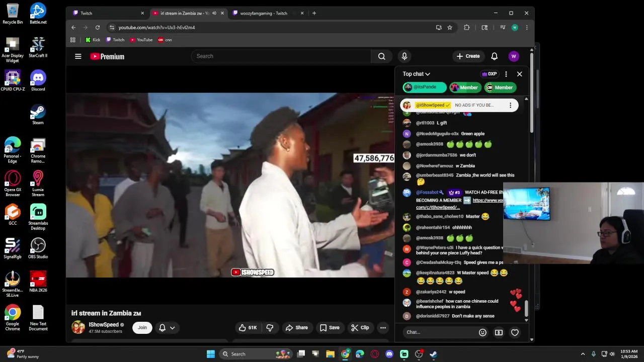Open Chrome extensions puzzle icon

click(x=467, y=28)
